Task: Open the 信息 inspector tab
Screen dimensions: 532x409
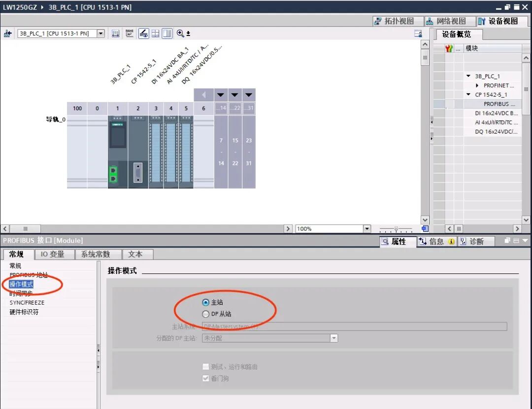Action: click(x=436, y=241)
